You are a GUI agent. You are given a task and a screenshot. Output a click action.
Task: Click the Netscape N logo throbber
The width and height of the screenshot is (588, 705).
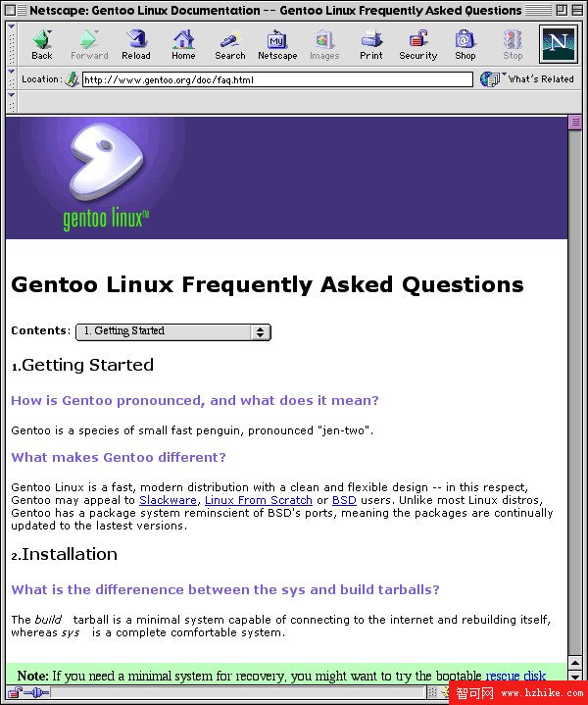tap(559, 43)
